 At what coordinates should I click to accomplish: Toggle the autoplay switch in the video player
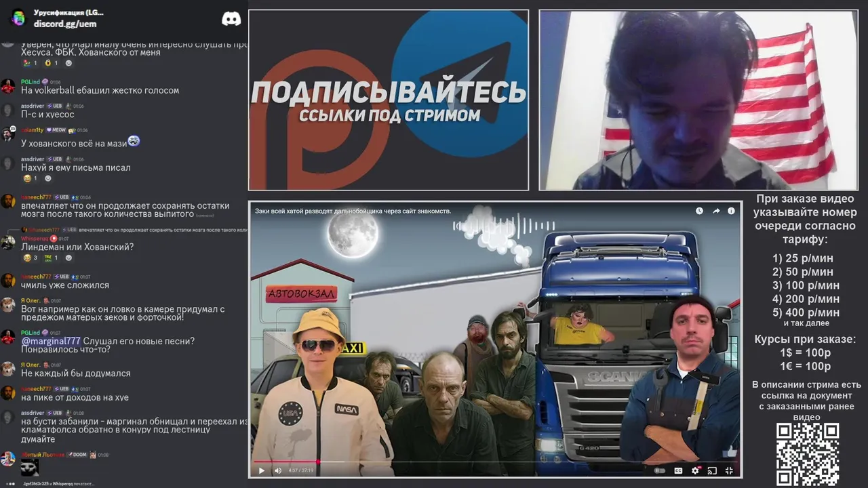(x=660, y=470)
